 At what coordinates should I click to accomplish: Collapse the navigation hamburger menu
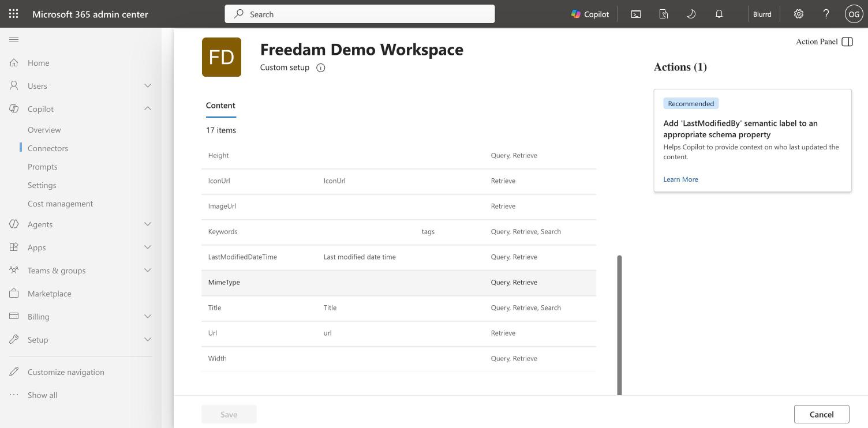pyautogui.click(x=14, y=39)
